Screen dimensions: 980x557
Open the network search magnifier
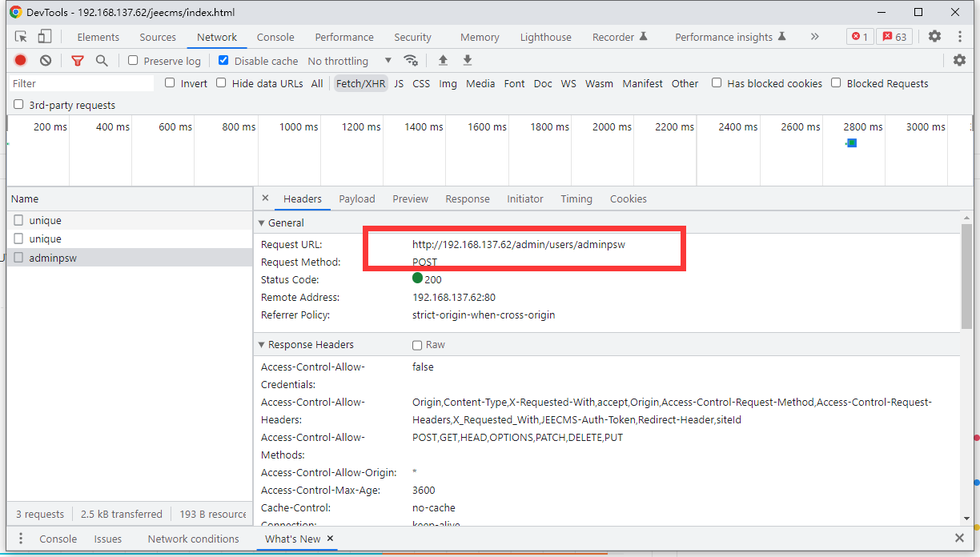(x=102, y=61)
